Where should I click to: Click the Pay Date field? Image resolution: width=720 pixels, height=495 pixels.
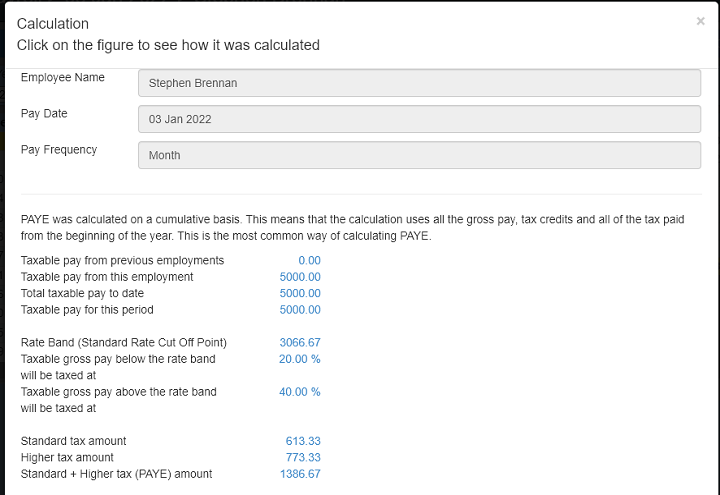click(x=419, y=119)
